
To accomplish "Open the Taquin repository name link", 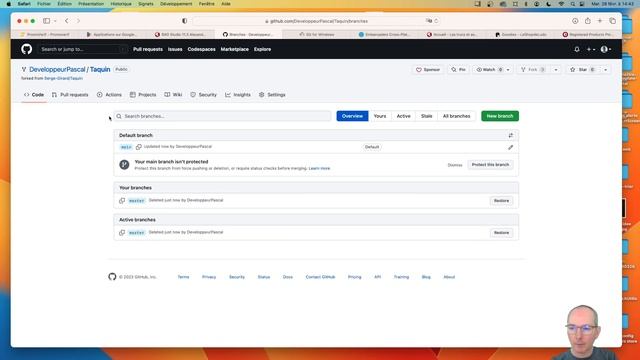I will point(100,69).
